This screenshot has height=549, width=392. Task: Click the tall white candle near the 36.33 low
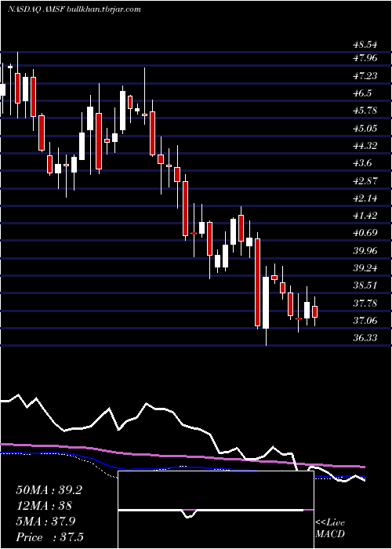pyautogui.click(x=266, y=303)
